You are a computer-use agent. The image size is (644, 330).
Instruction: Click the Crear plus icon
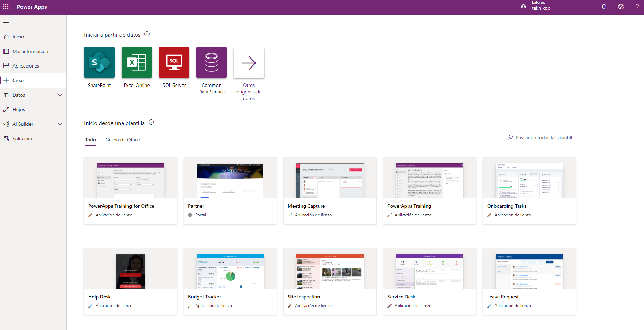pos(6,80)
